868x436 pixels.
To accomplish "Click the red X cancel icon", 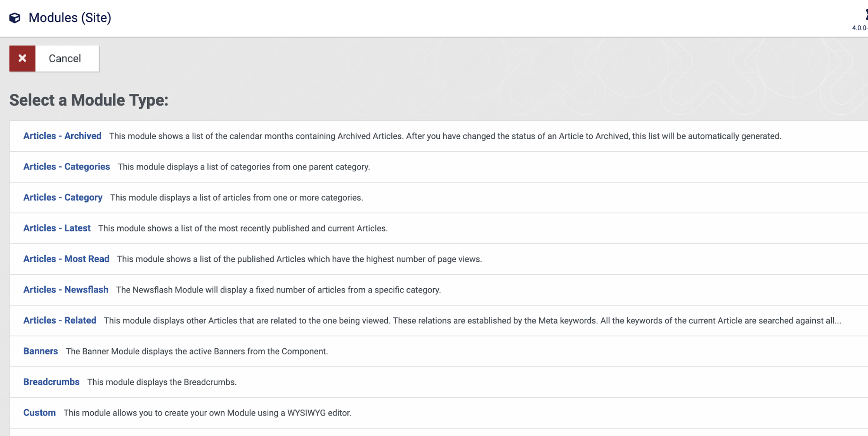I will click(22, 58).
